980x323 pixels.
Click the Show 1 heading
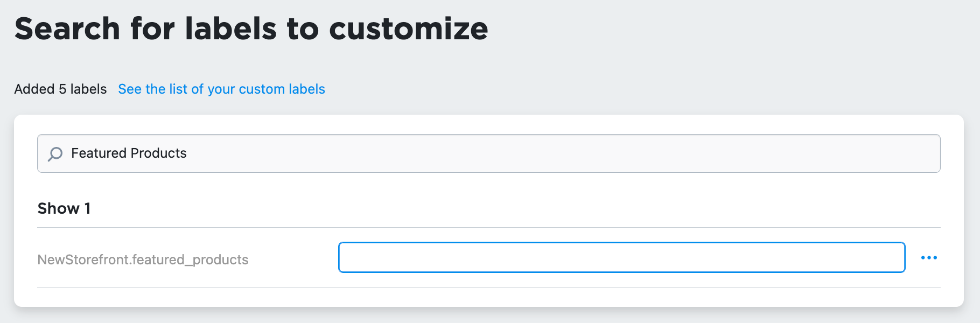(x=64, y=208)
